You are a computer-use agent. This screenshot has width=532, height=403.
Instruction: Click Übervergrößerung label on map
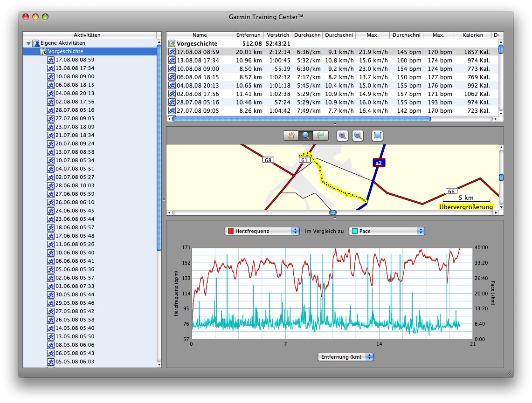[466, 207]
